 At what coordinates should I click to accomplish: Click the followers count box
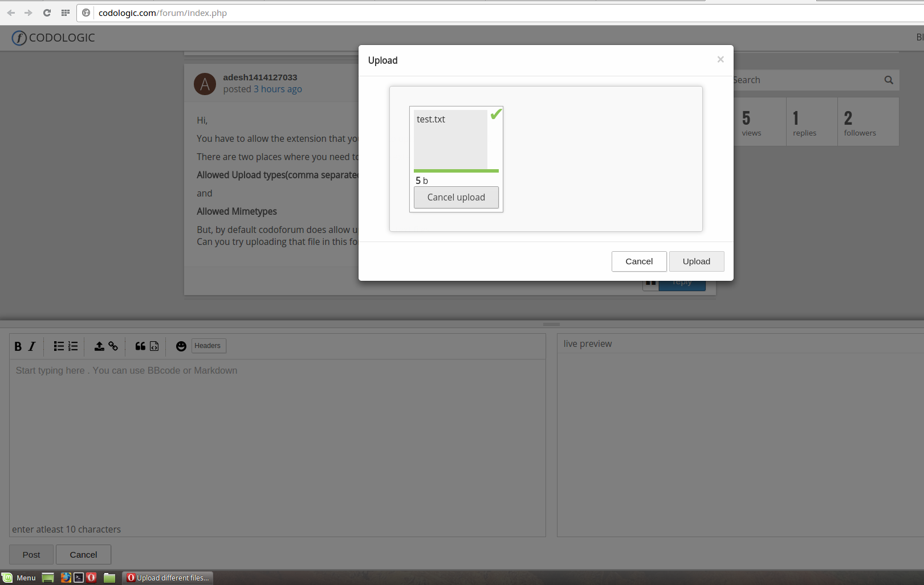[x=868, y=121]
